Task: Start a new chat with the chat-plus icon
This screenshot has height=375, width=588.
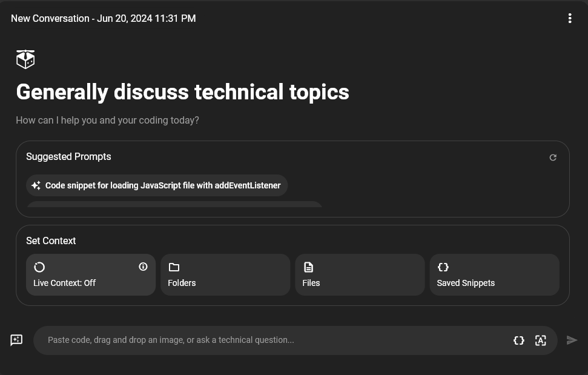Action: (x=17, y=340)
